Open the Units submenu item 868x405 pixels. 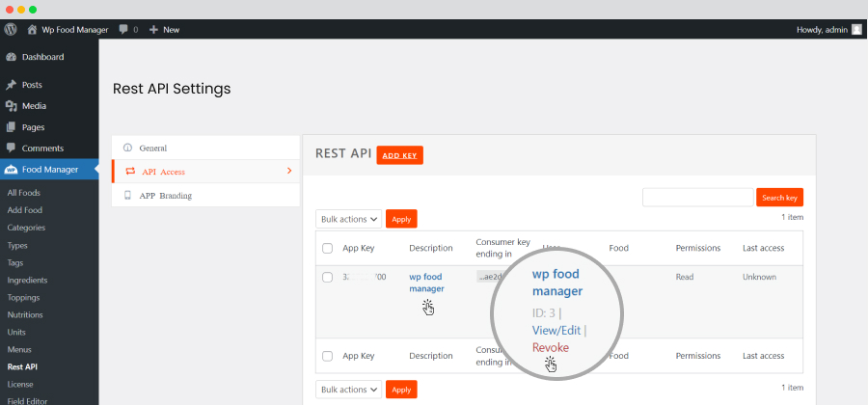(16, 333)
